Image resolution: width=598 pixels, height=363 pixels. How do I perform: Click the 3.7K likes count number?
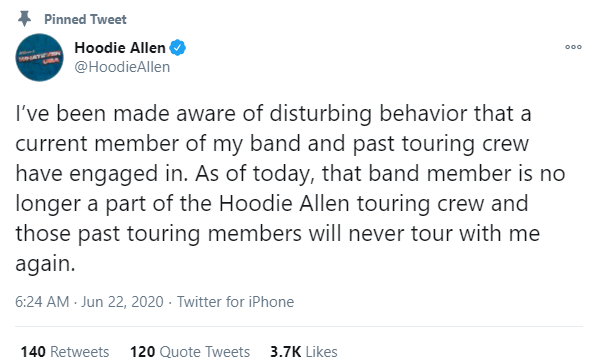(286, 351)
